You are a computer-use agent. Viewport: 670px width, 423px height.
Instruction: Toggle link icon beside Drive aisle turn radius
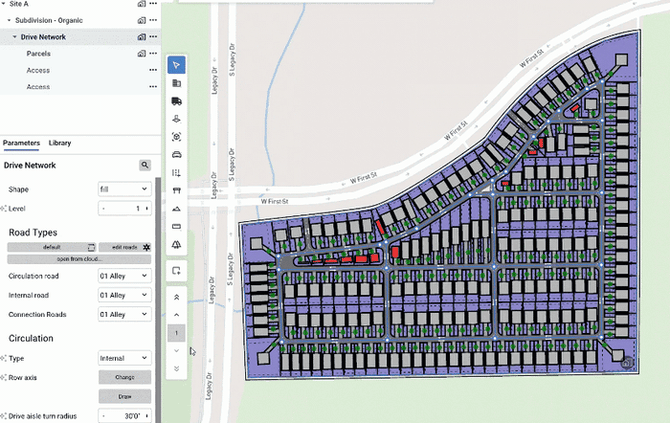coord(3,416)
